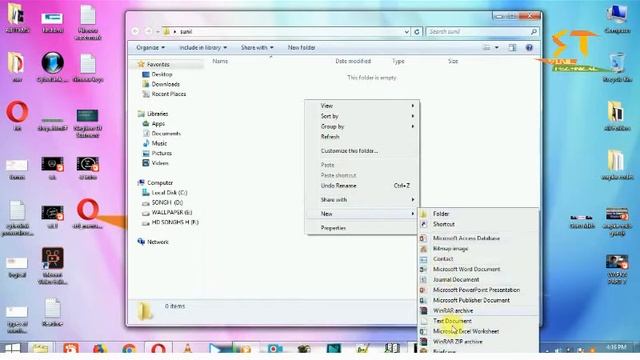The height and width of the screenshot is (360, 640).
Task: Open the Share with toolbar dropdown
Action: tap(257, 48)
